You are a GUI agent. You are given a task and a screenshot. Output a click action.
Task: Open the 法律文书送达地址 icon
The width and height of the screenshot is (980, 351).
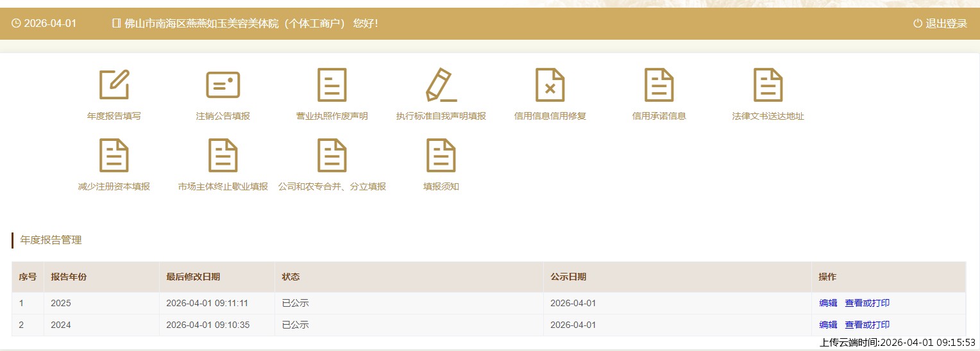(768, 85)
